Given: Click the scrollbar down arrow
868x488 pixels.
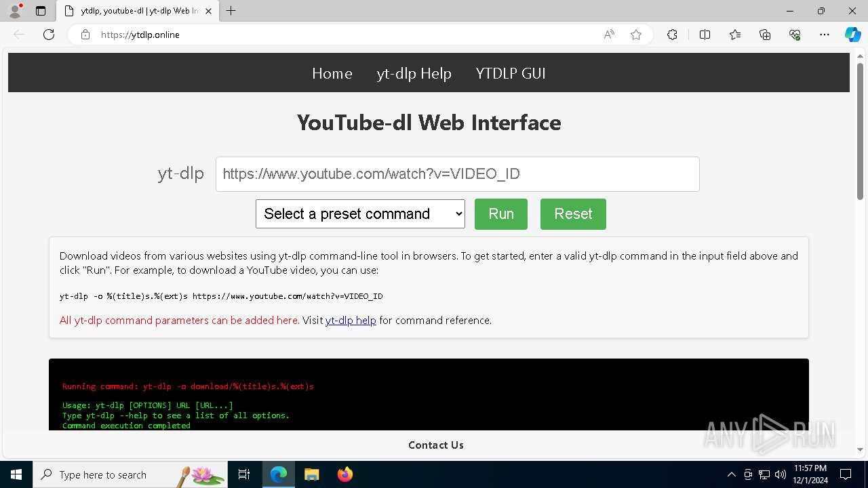Looking at the screenshot, I should [x=861, y=449].
